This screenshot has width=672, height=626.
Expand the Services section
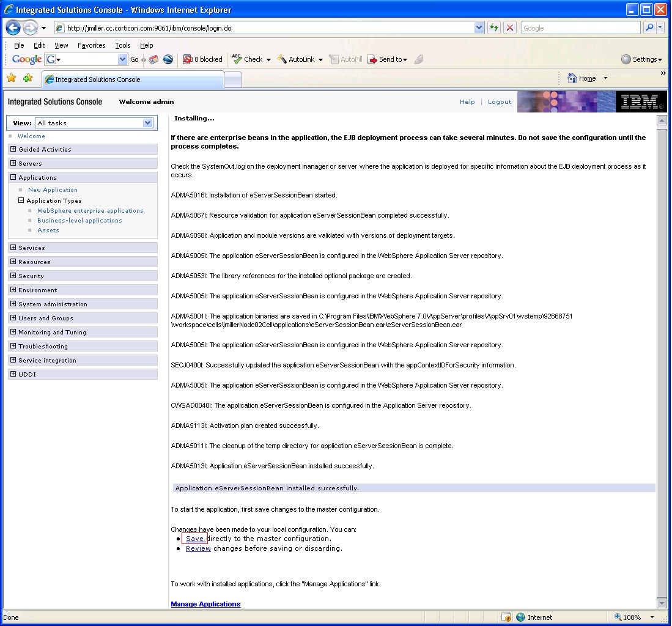tap(13, 248)
